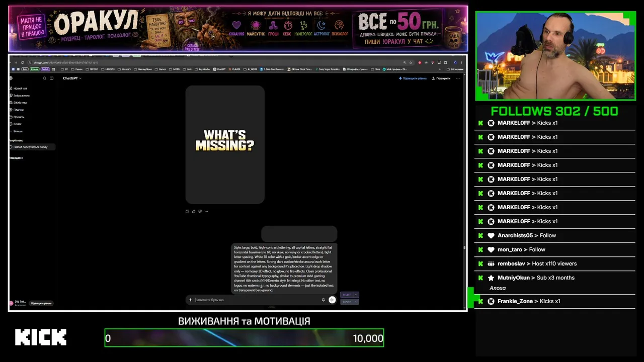This screenshot has width=644, height=362.
Task: Click the SELECT button beside composer
Action: [x=347, y=295]
